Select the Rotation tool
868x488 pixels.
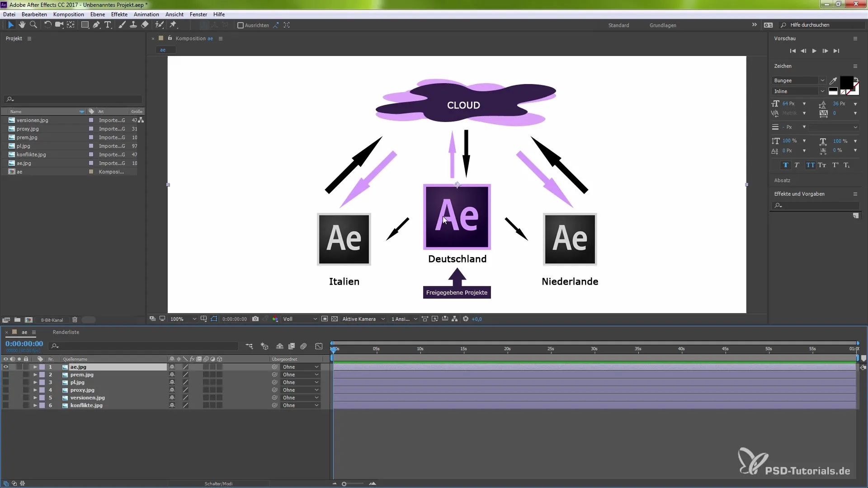coord(47,25)
